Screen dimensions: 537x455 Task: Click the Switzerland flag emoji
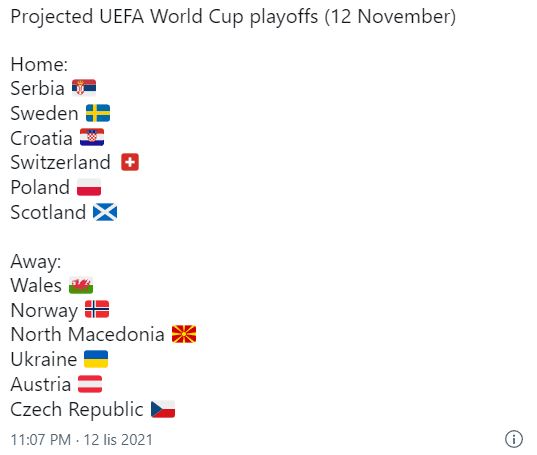point(130,162)
